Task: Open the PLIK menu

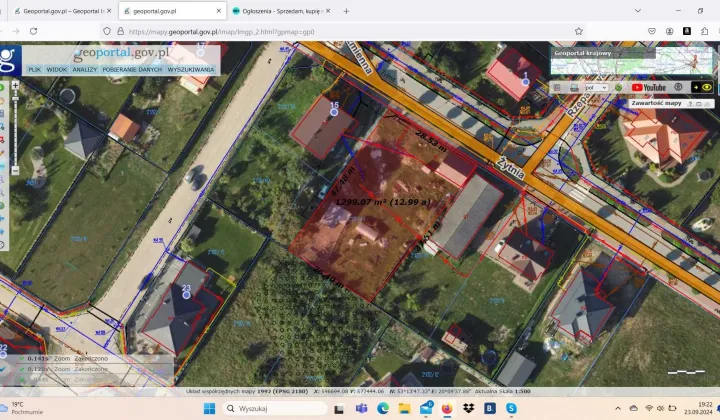Action: click(34, 70)
